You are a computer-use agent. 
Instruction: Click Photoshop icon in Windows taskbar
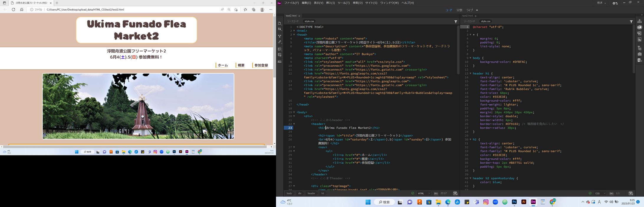click(x=514, y=202)
